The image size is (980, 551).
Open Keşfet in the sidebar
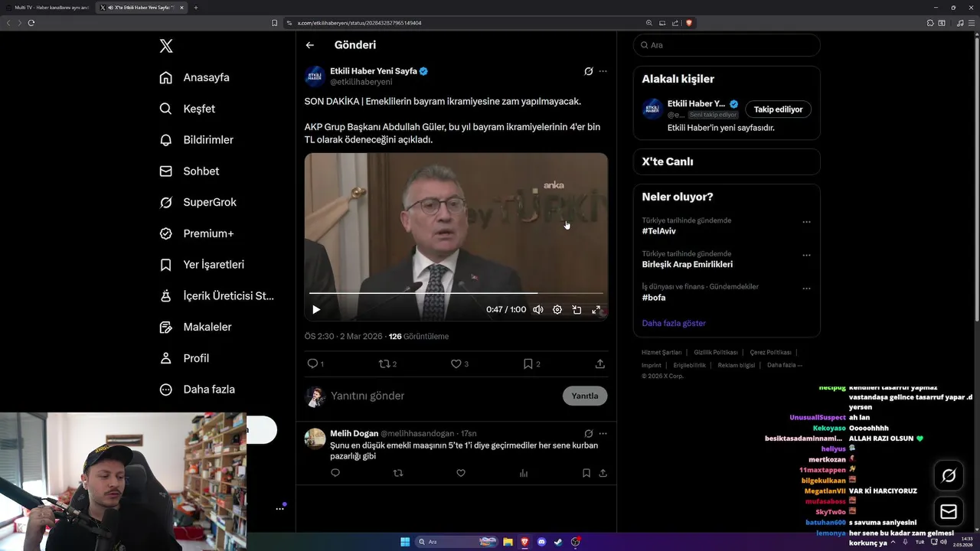[x=188, y=109]
